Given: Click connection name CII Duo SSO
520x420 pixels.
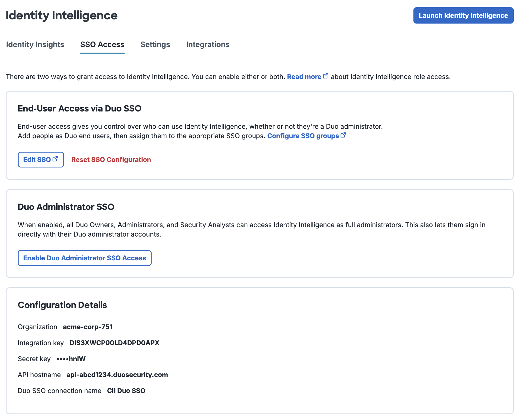Looking at the screenshot, I should [x=126, y=391].
